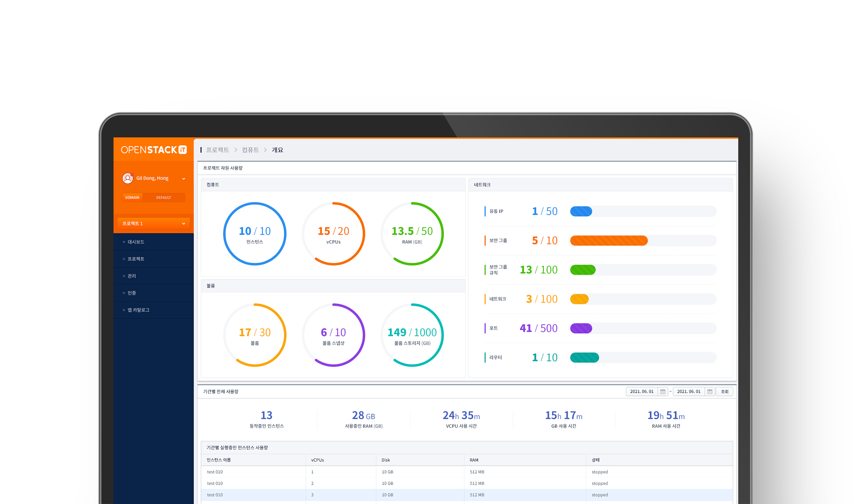Click the 10 / 10 인스턴스 gauge circle
The width and height of the screenshot is (854, 504).
pos(255,234)
